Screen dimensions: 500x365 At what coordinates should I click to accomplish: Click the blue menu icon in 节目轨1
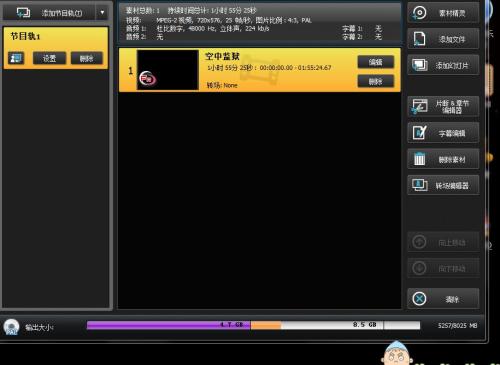pyautogui.click(x=16, y=58)
